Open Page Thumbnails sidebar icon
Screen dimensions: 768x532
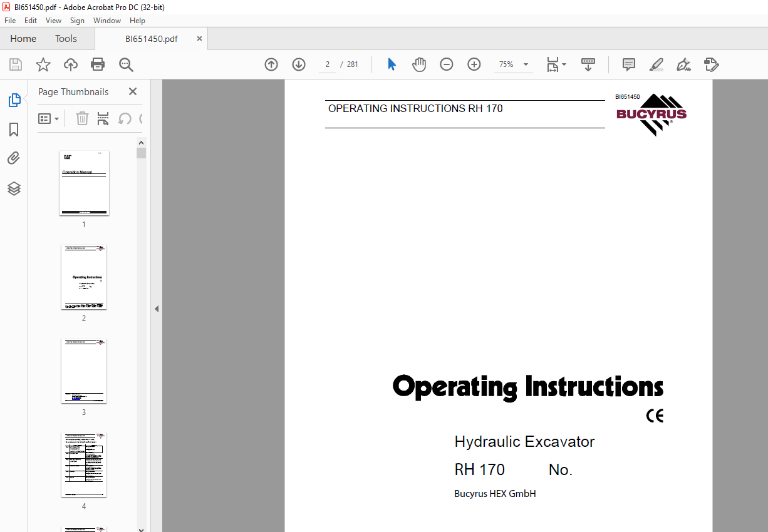click(x=14, y=100)
